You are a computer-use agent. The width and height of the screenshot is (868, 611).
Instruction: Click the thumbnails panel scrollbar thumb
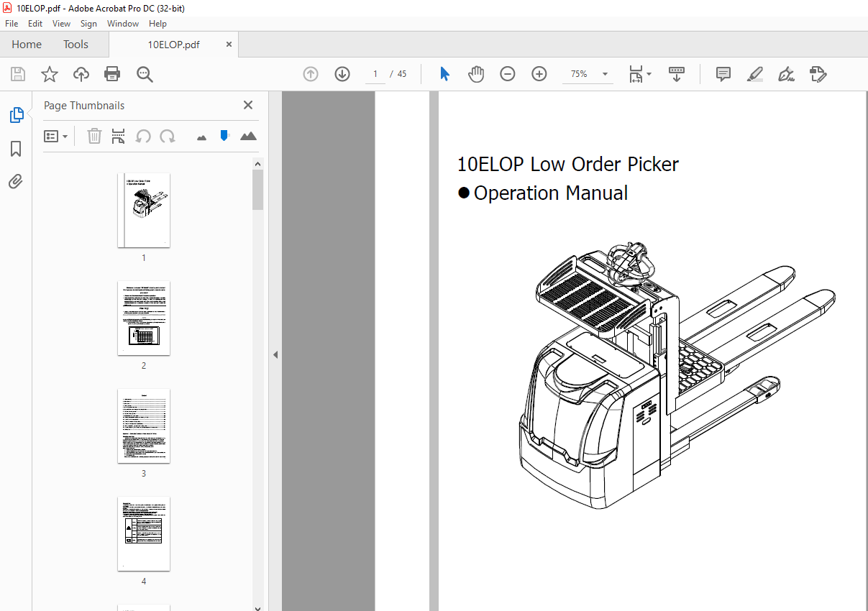pyautogui.click(x=258, y=190)
